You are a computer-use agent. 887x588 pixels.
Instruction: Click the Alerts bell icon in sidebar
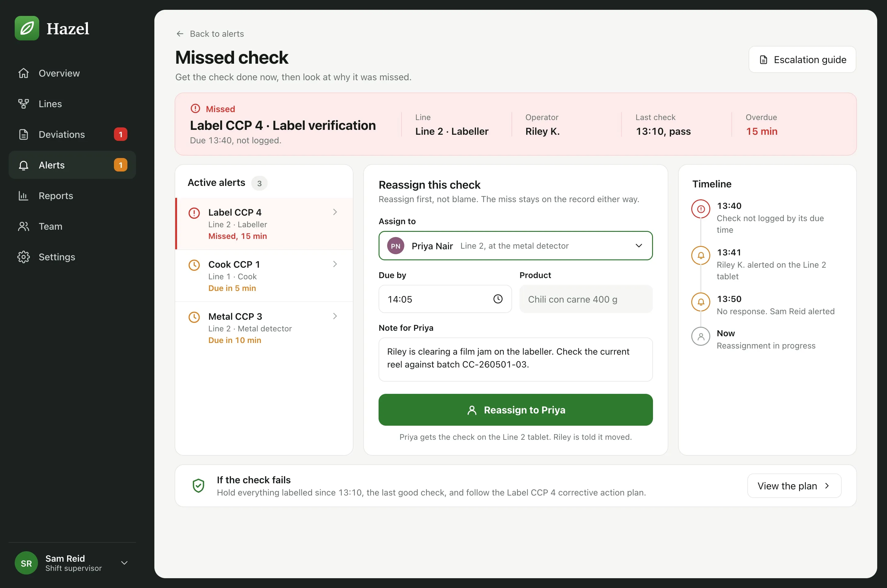coord(23,165)
